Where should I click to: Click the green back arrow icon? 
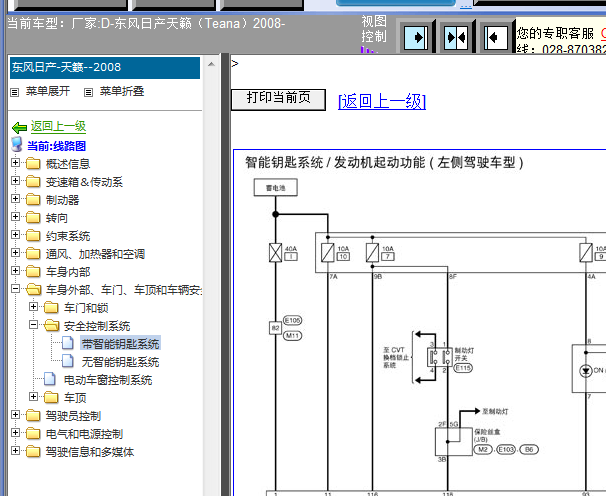click(x=19, y=127)
